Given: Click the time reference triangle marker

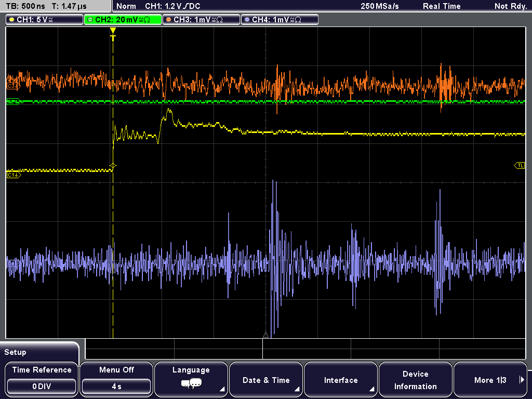Looking at the screenshot, I should [x=265, y=335].
